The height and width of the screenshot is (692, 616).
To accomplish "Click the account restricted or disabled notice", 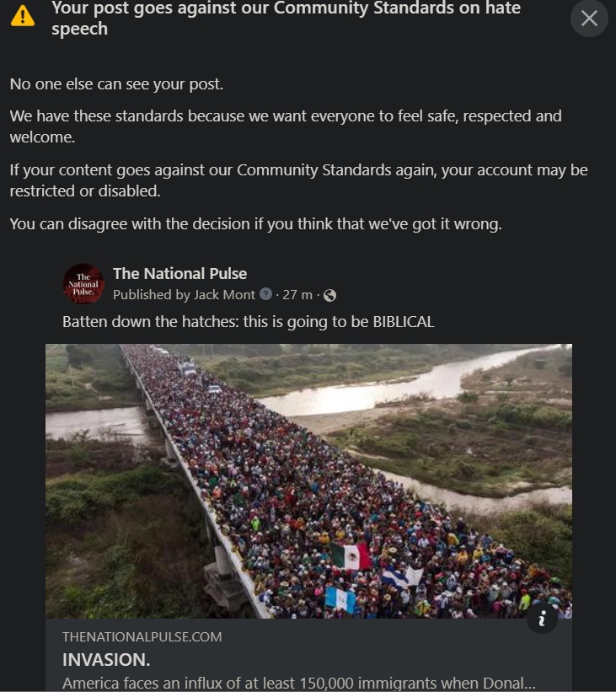I will [x=299, y=180].
